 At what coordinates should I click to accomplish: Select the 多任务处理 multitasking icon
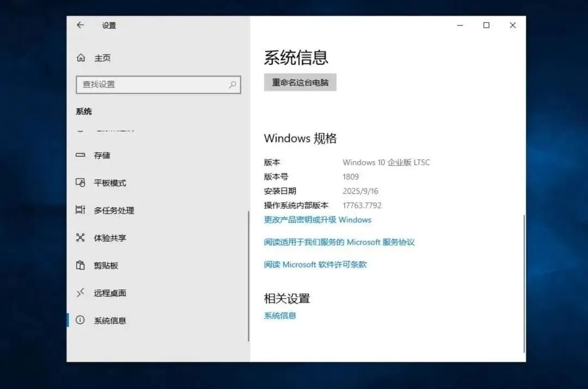[x=80, y=210]
